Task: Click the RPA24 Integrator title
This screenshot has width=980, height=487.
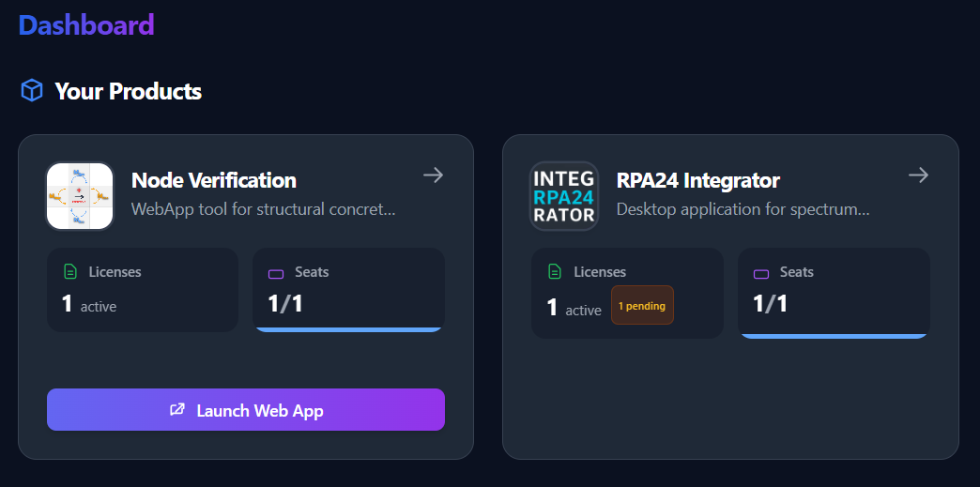Action: 697,180
